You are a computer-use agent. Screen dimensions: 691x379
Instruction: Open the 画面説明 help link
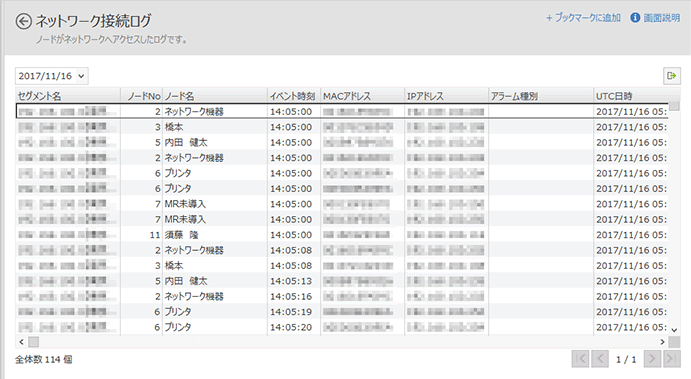(x=661, y=18)
